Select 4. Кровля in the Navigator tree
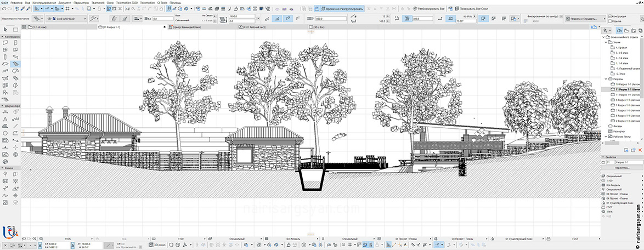644x250 pixels. click(x=620, y=48)
